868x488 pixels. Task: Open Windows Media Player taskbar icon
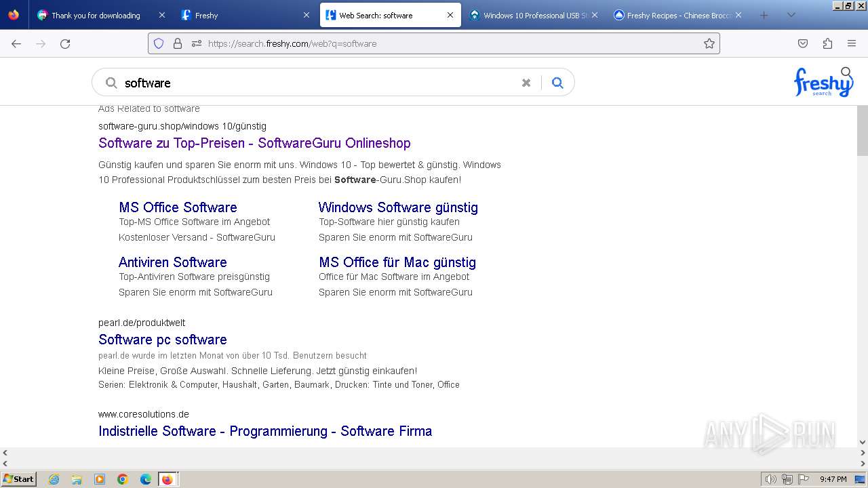point(100,479)
